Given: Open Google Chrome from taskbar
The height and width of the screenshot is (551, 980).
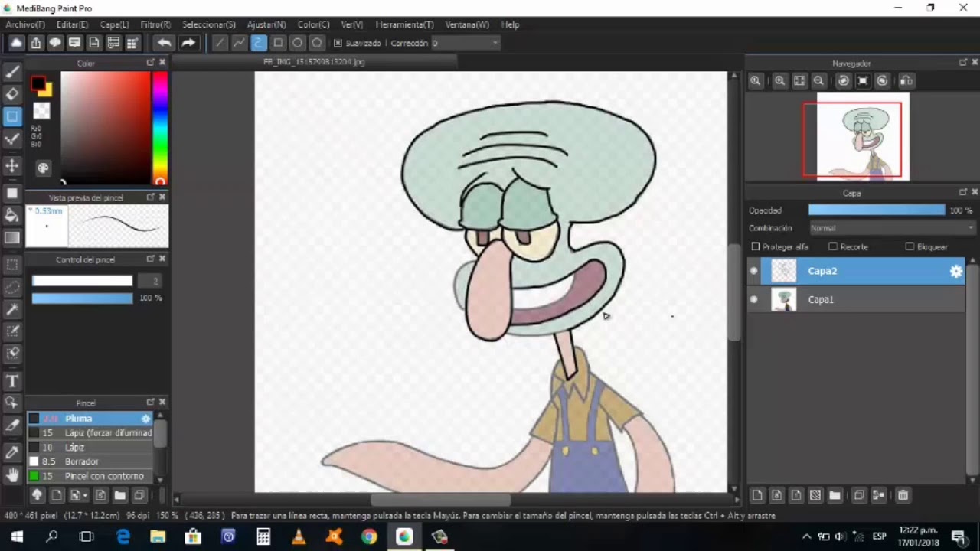Looking at the screenshot, I should (x=369, y=536).
